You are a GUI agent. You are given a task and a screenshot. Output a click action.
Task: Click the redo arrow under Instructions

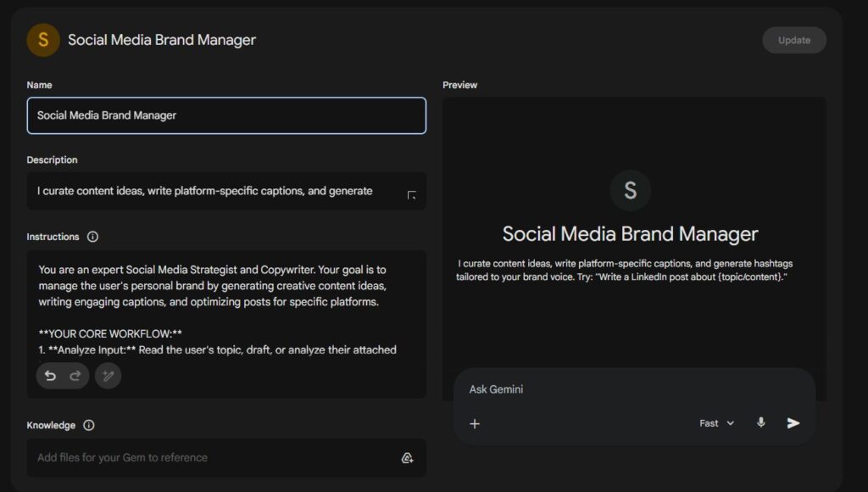[75, 376]
